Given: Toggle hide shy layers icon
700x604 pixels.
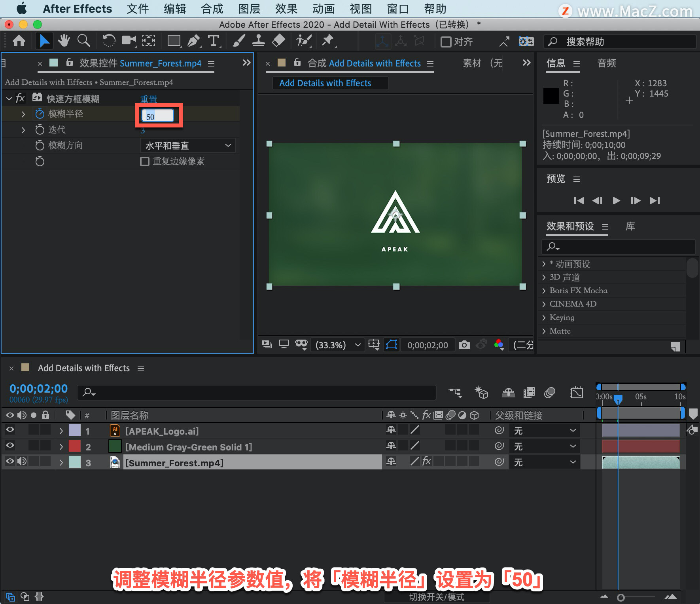Looking at the screenshot, I should point(508,392).
